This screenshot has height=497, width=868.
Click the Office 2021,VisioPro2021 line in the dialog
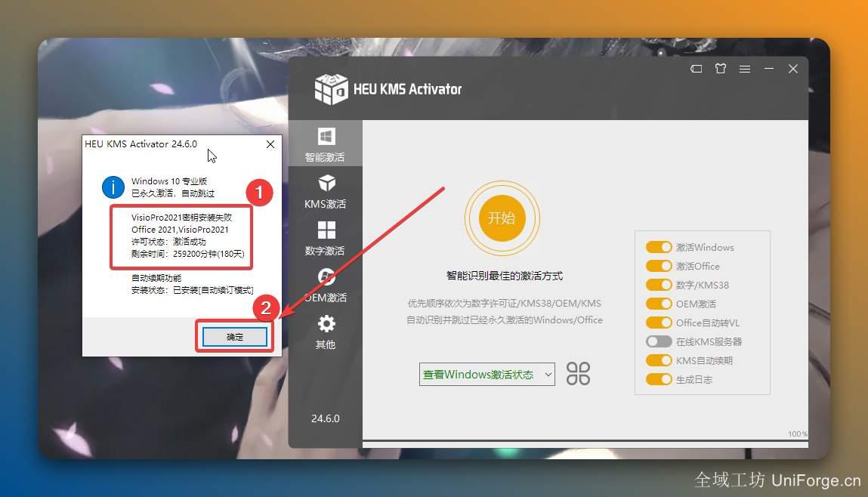[x=180, y=230]
